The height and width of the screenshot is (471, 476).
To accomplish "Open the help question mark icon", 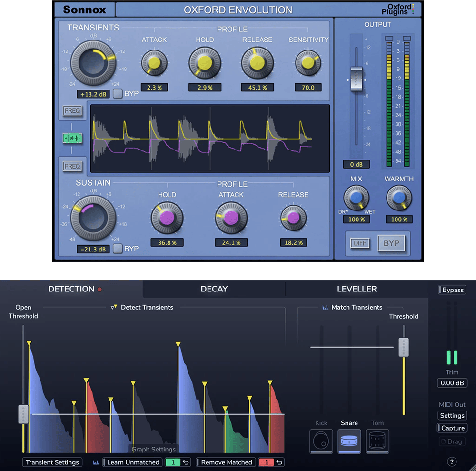I will pos(452,461).
